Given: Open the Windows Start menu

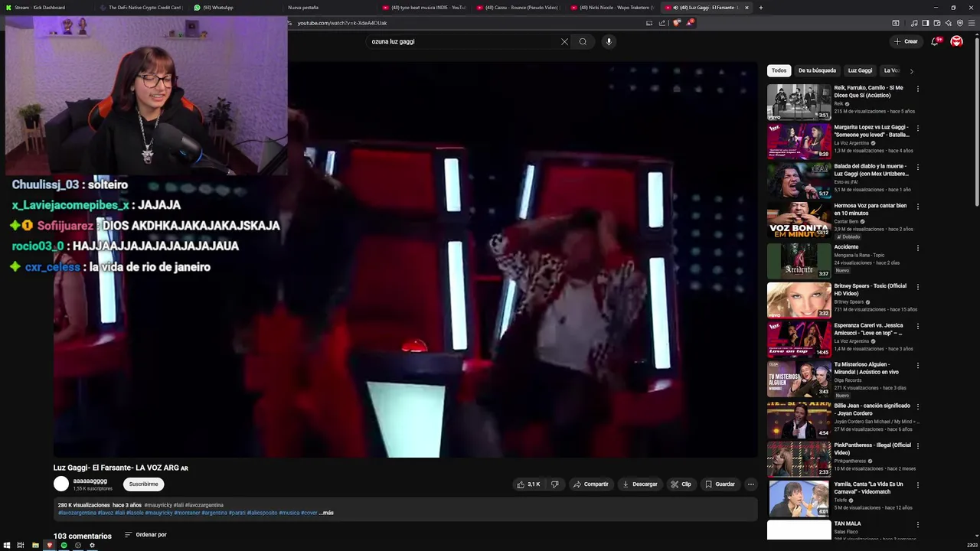Looking at the screenshot, I should 7,545.
